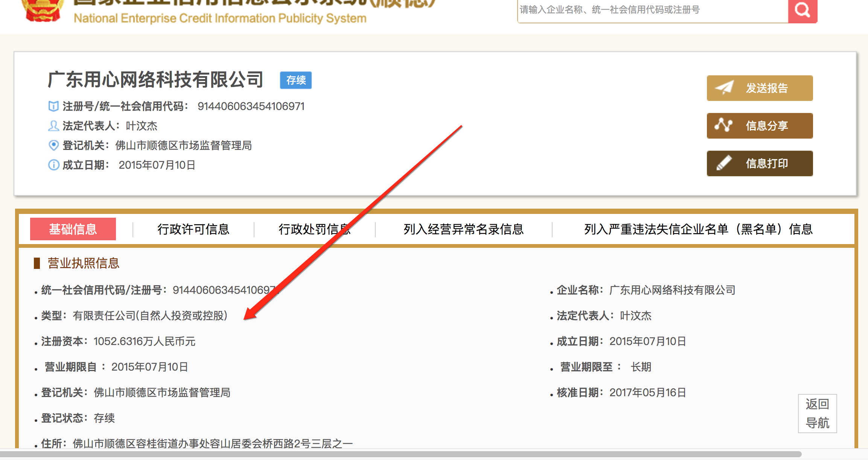
Task: Click the 发送报告 button
Action: tap(760, 88)
